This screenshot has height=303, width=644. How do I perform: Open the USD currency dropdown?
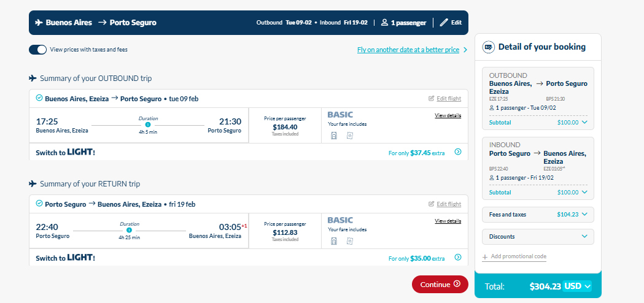[x=577, y=286]
